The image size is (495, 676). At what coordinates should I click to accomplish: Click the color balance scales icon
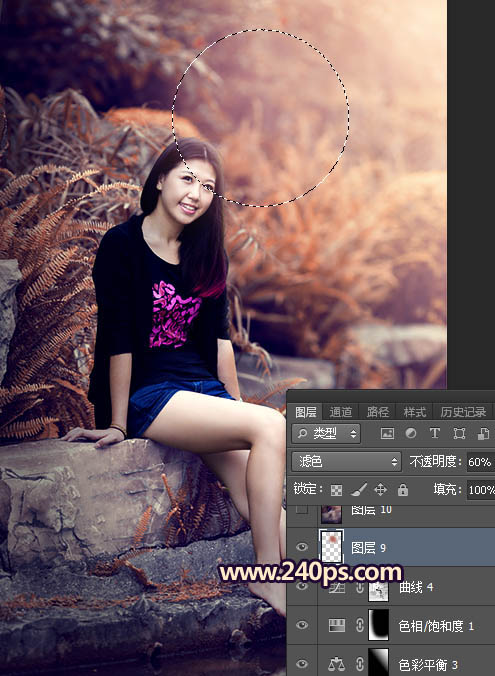(x=336, y=664)
